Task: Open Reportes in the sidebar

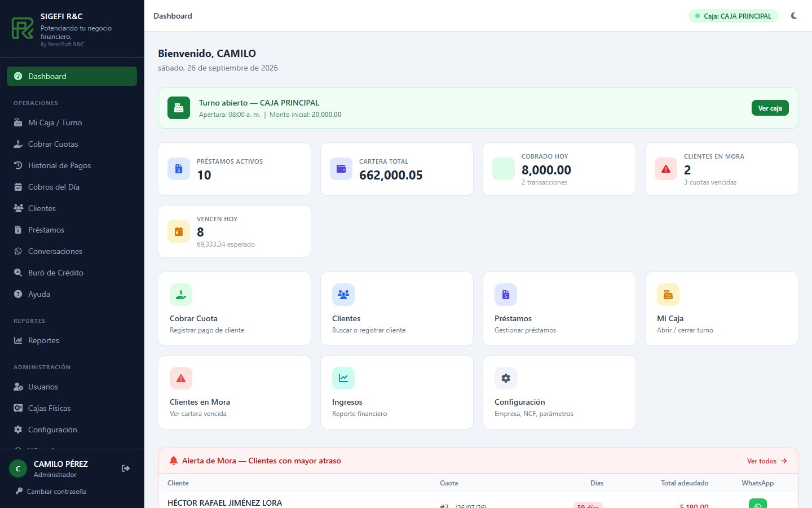Action: coord(72,340)
